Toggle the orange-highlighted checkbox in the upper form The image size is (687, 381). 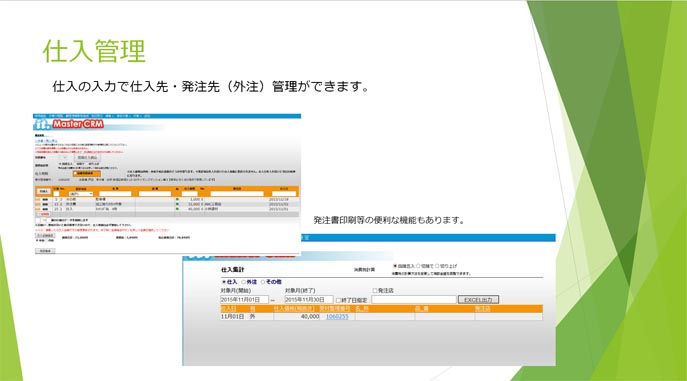[x=75, y=173]
